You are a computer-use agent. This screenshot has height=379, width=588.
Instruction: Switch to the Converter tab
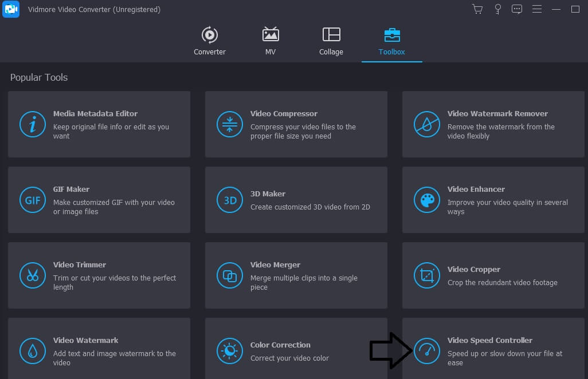(x=210, y=41)
